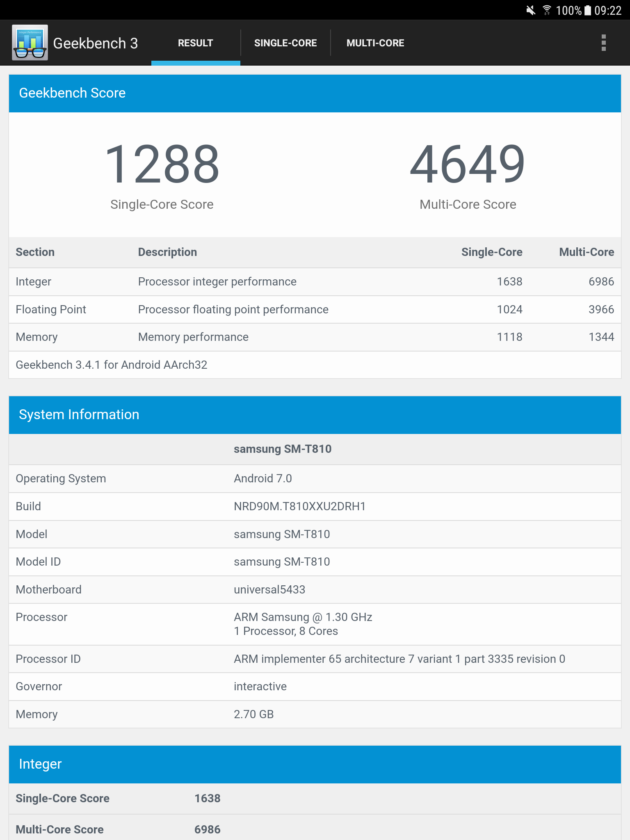This screenshot has width=630, height=840.
Task: Tap the Wi-Fi status icon
Action: (x=547, y=10)
